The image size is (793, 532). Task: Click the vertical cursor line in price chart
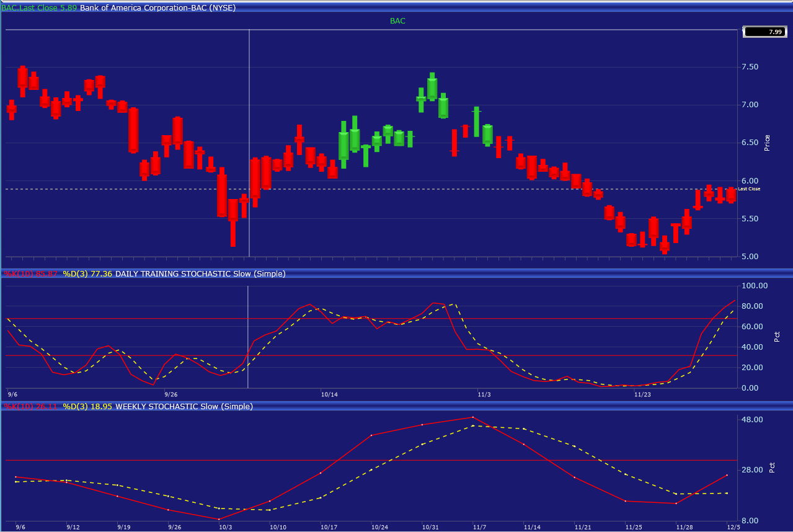249,143
